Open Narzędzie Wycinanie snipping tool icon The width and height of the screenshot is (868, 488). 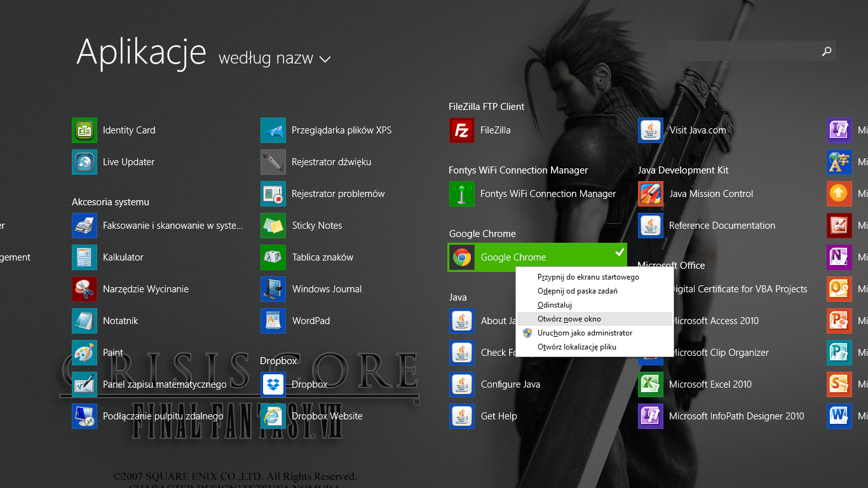(x=85, y=289)
